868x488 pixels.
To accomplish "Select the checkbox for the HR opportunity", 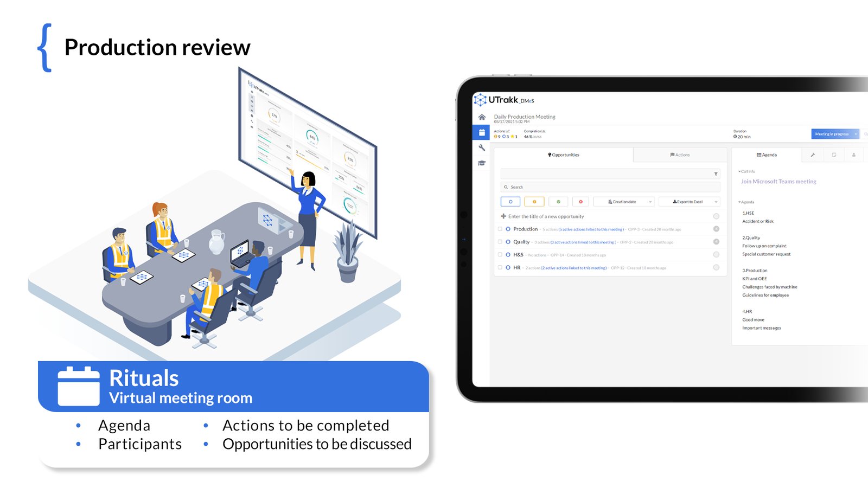I will click(500, 267).
